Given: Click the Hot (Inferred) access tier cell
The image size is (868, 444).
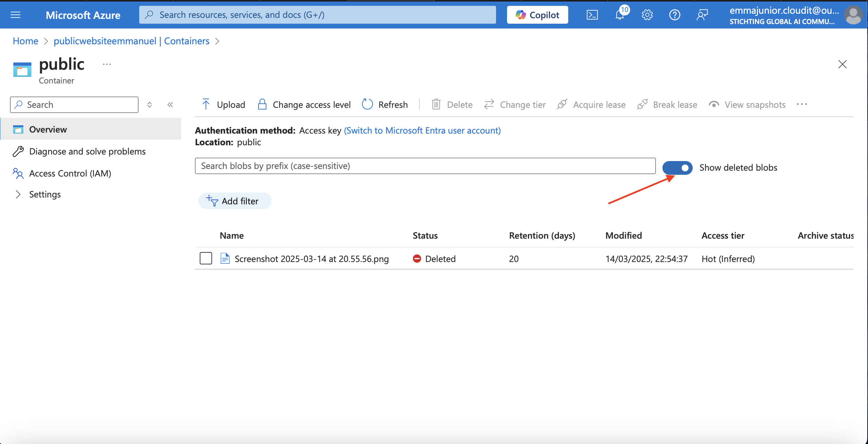Looking at the screenshot, I should 728,259.
